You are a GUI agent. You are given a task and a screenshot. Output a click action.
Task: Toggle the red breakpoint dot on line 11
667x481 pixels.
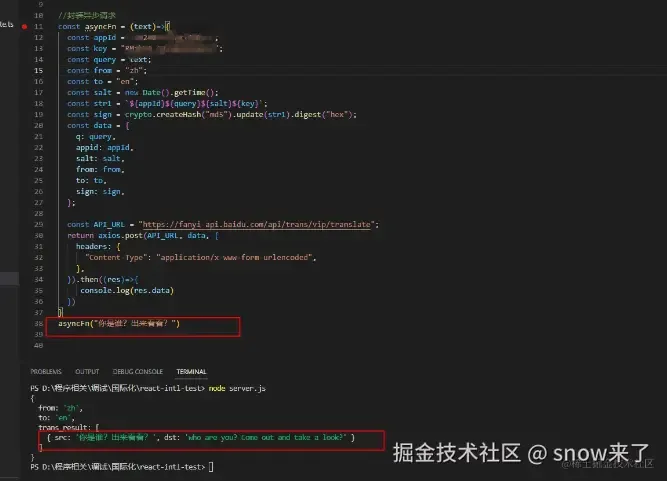[25, 26]
